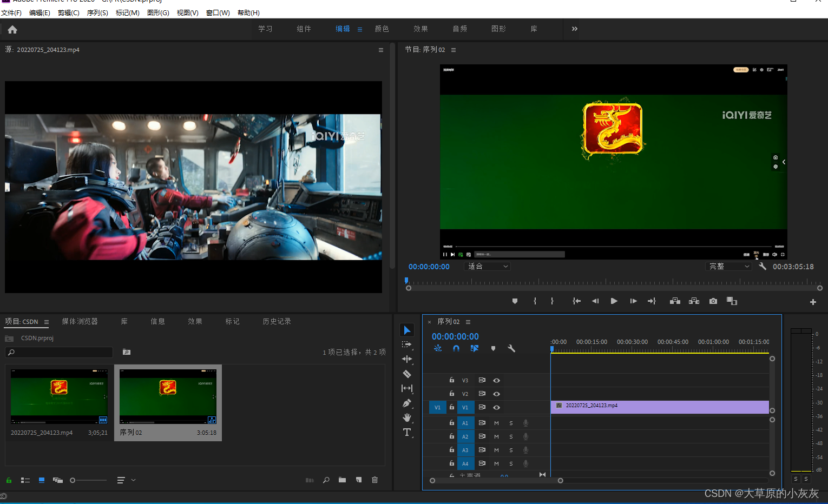Mute audio track A1

(496, 423)
